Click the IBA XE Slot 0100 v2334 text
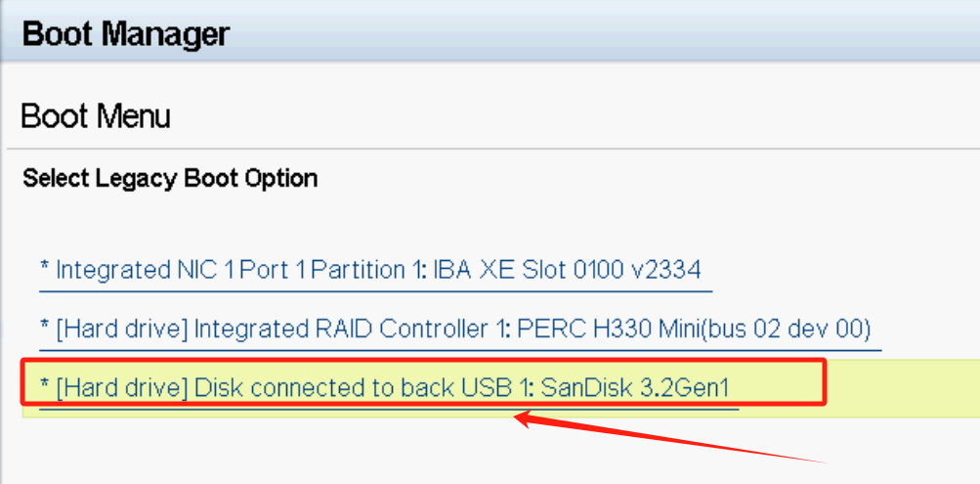This screenshot has width=980, height=484. pyautogui.click(x=567, y=270)
